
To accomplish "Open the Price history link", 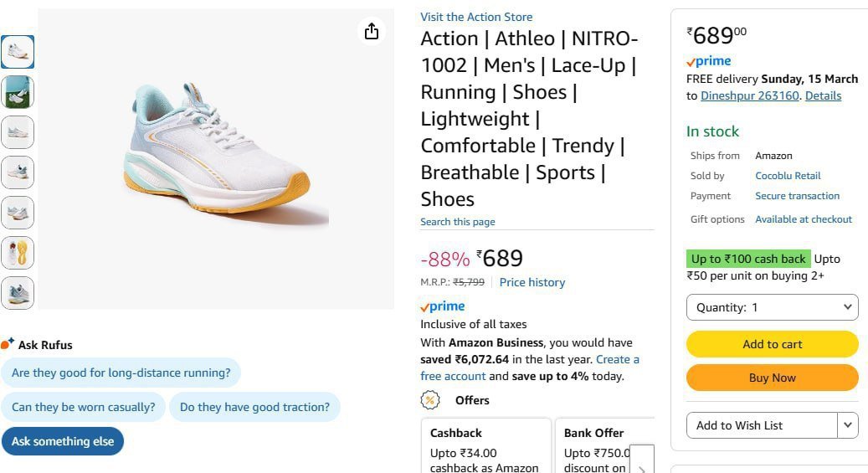I will pyautogui.click(x=532, y=282).
